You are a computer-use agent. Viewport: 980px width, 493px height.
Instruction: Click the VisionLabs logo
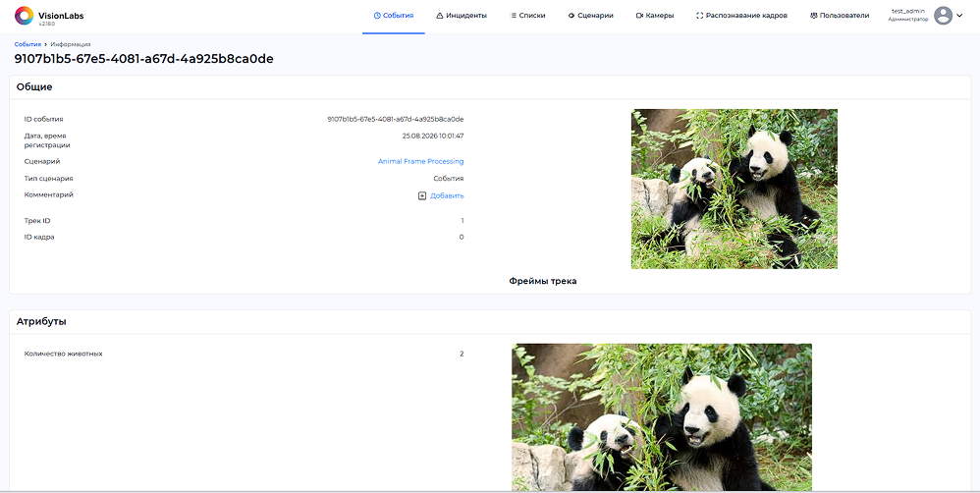(49, 16)
